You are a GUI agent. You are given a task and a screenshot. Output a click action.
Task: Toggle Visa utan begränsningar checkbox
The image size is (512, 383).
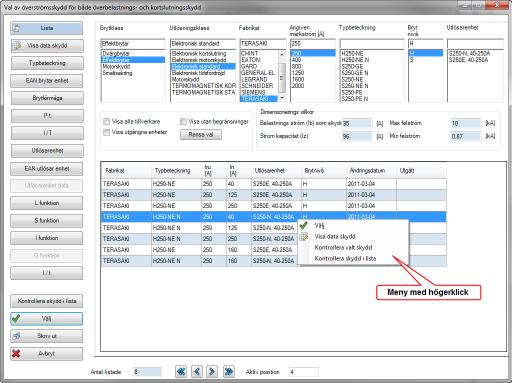click(x=183, y=122)
